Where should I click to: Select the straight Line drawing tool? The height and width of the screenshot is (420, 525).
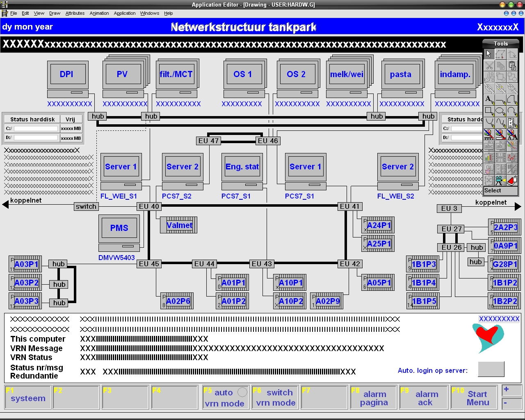click(500, 100)
